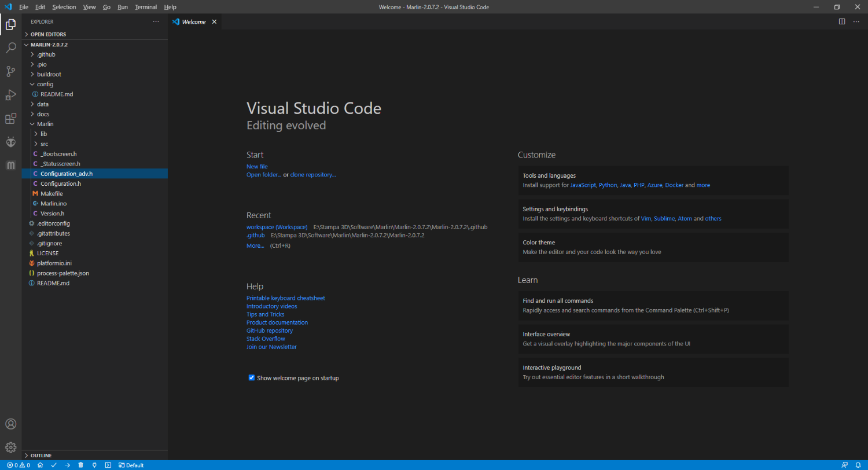
Task: Click the Split Editor icon
Action: (x=841, y=22)
